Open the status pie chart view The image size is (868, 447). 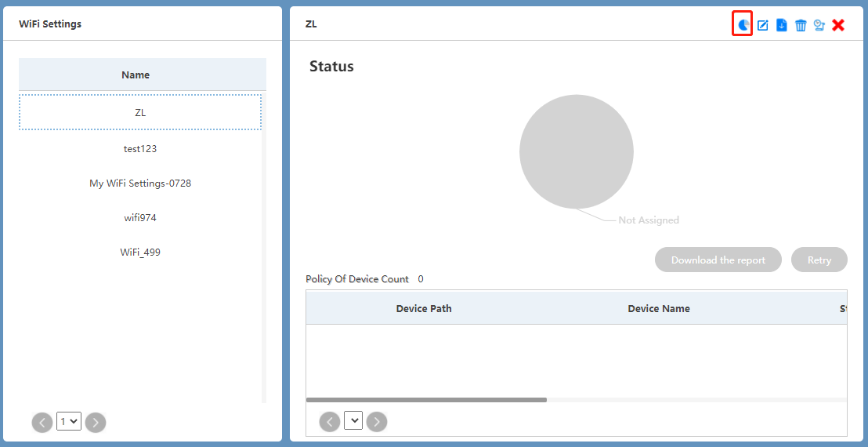743,24
